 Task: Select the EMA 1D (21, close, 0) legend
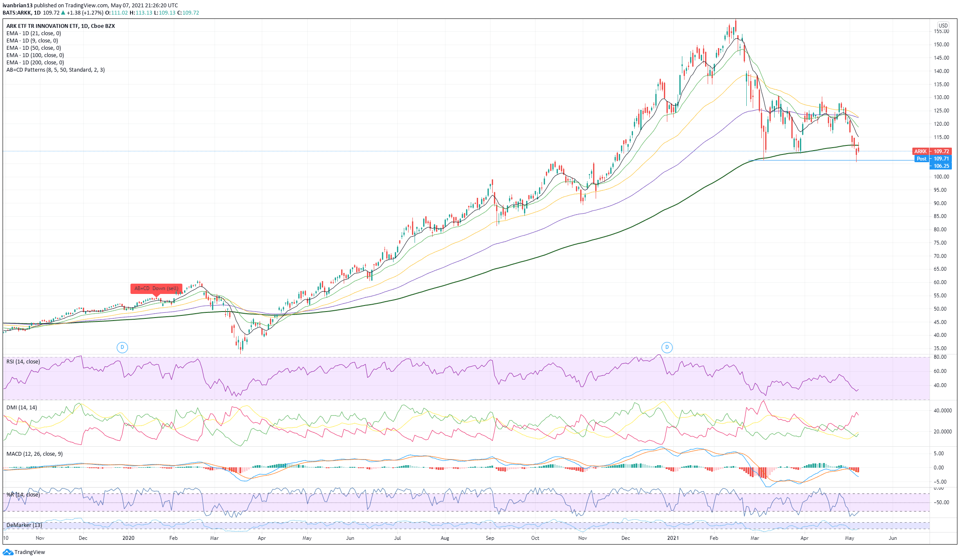pyautogui.click(x=33, y=33)
